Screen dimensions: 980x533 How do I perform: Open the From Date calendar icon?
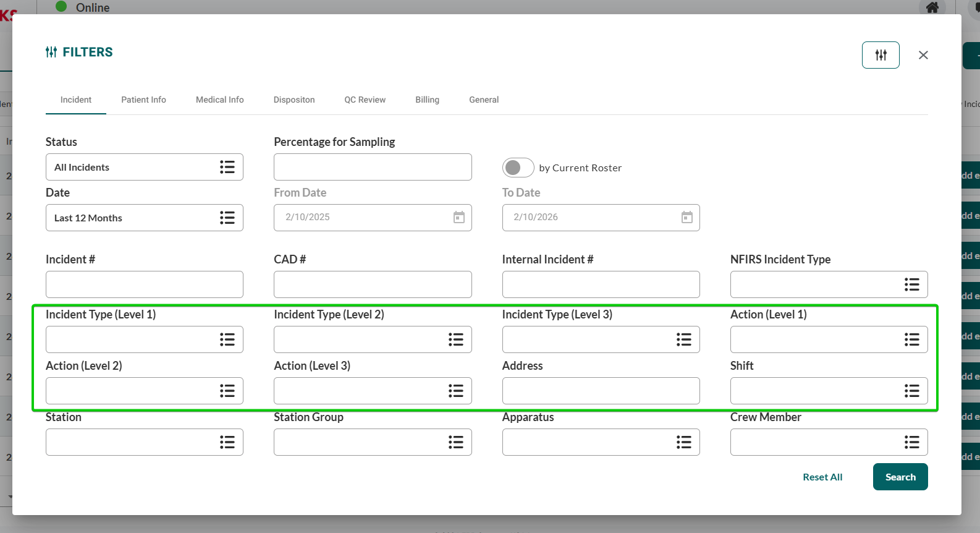[x=458, y=217]
